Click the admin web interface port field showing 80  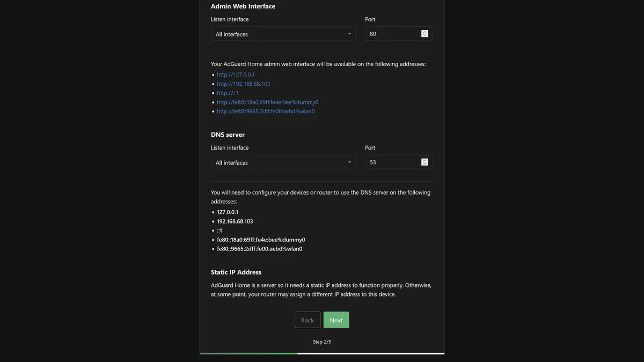coord(399,34)
